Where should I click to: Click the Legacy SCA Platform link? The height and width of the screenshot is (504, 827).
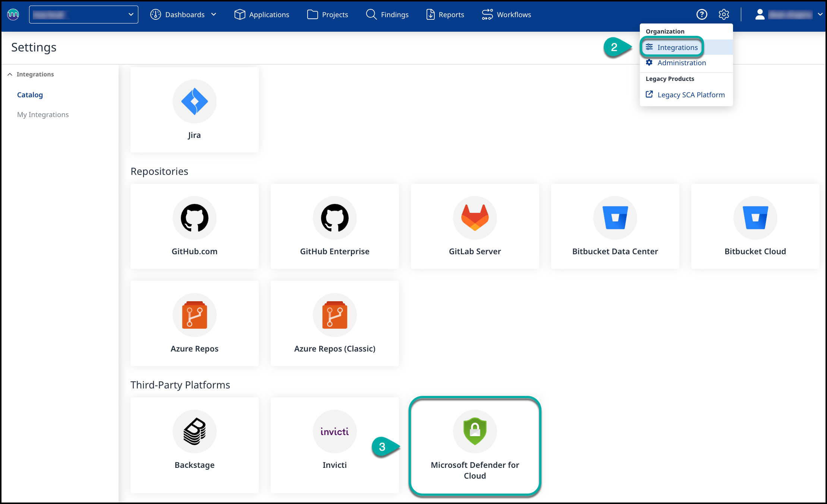[691, 95]
